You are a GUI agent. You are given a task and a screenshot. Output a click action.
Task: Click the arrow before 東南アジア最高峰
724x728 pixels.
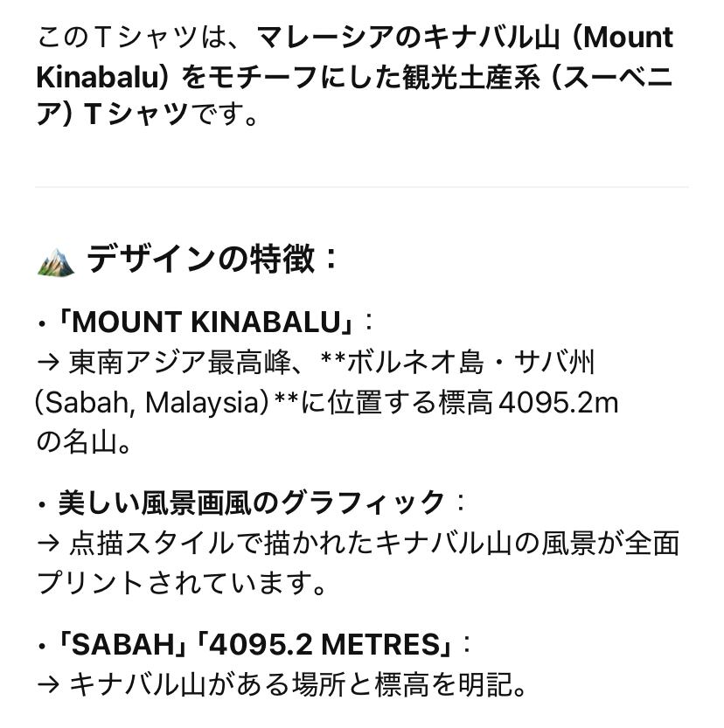[48, 362]
